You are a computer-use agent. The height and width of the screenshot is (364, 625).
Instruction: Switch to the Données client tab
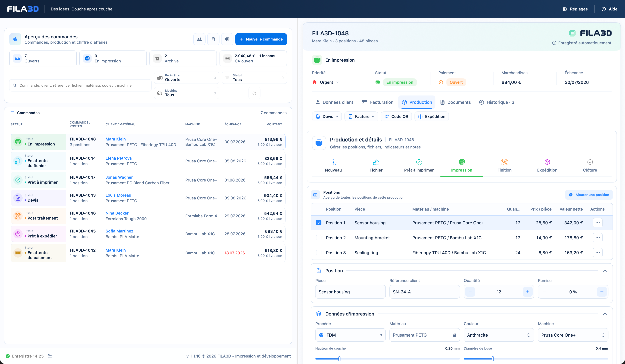tap(334, 102)
